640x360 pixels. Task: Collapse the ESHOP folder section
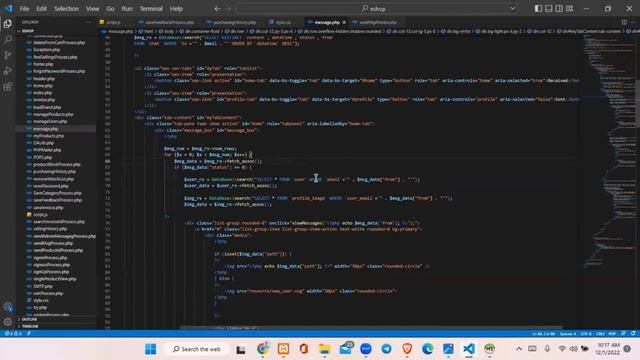click(x=28, y=31)
